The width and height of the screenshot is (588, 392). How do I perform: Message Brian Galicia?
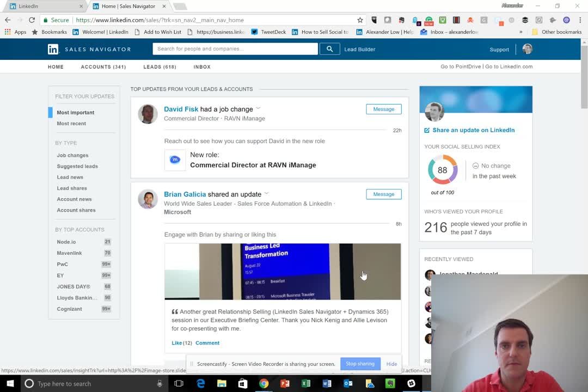384,194
